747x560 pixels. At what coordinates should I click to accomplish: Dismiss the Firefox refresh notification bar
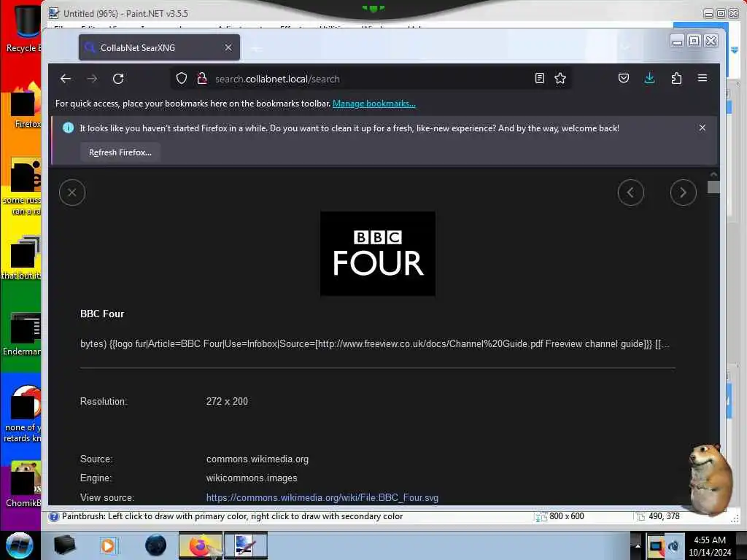coord(703,128)
